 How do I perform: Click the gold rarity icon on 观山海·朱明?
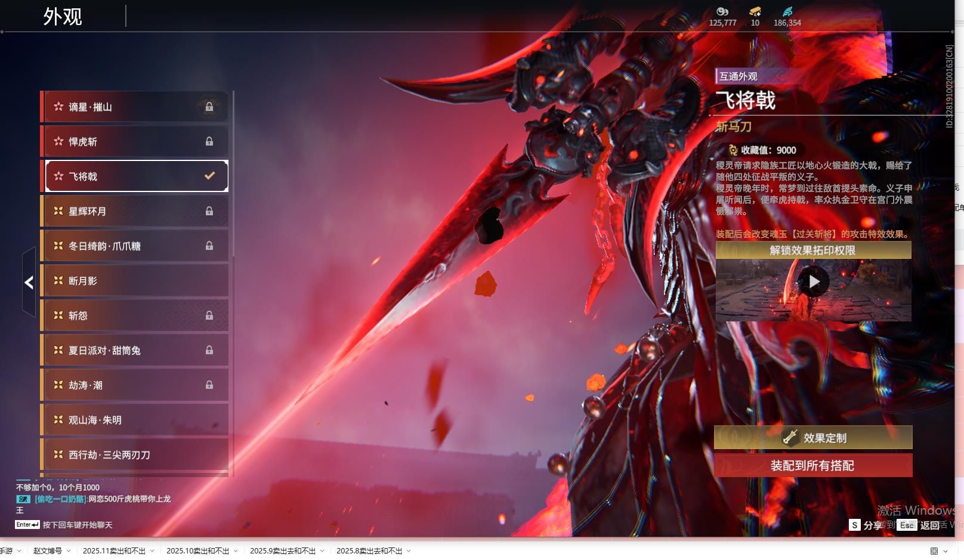(x=58, y=420)
